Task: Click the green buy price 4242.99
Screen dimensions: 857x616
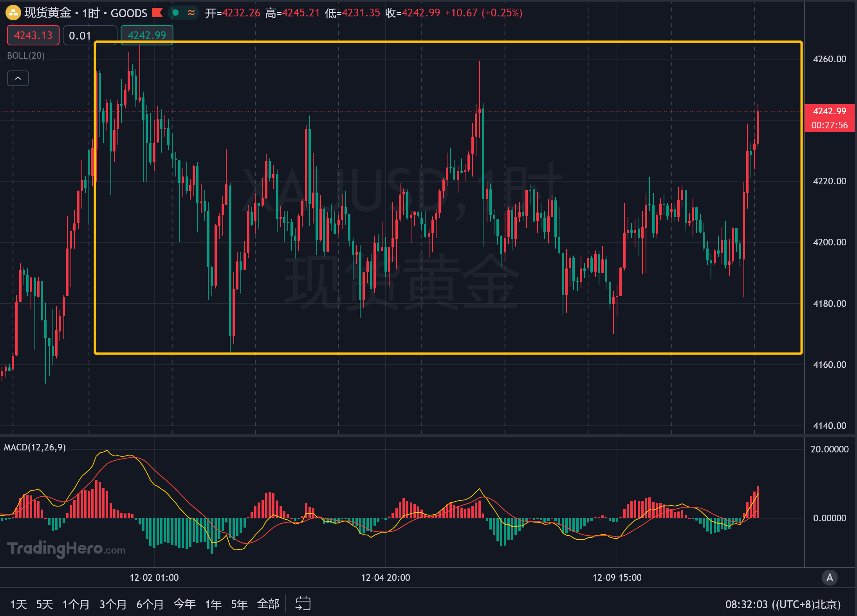Action: point(147,35)
